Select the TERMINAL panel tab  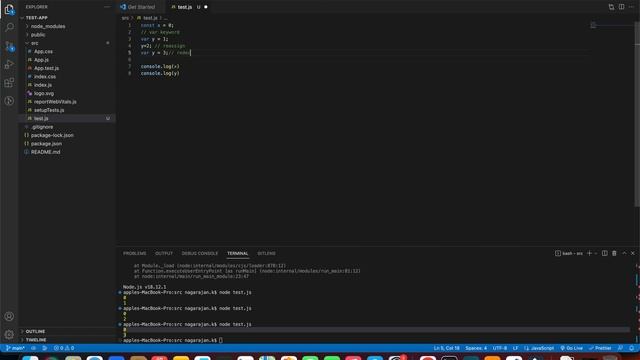coord(238,253)
